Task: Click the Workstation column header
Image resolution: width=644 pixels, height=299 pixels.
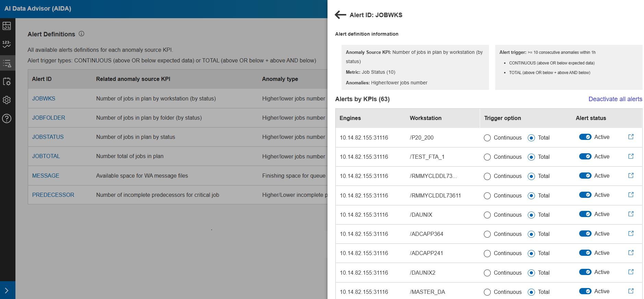Action: [x=426, y=118]
